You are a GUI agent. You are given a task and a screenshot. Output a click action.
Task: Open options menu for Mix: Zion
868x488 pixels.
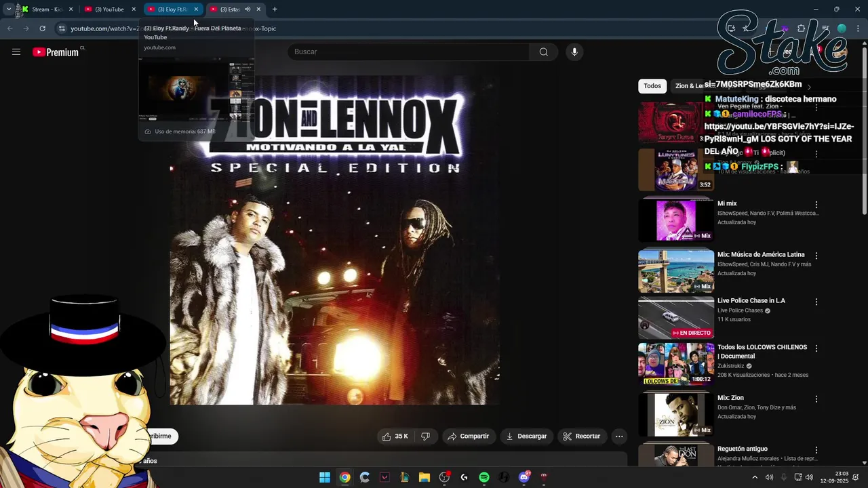[x=816, y=399]
